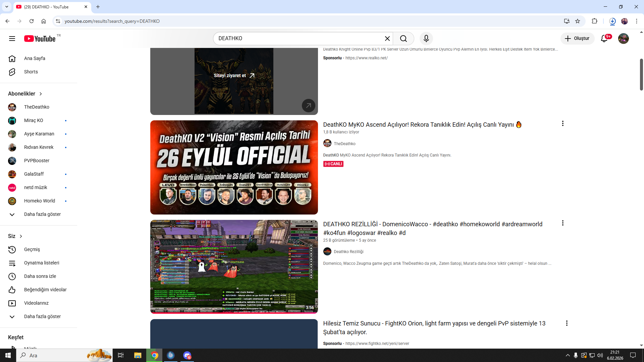The height and width of the screenshot is (362, 644).
Task: Reload the YouTube page
Action: click(x=32, y=21)
